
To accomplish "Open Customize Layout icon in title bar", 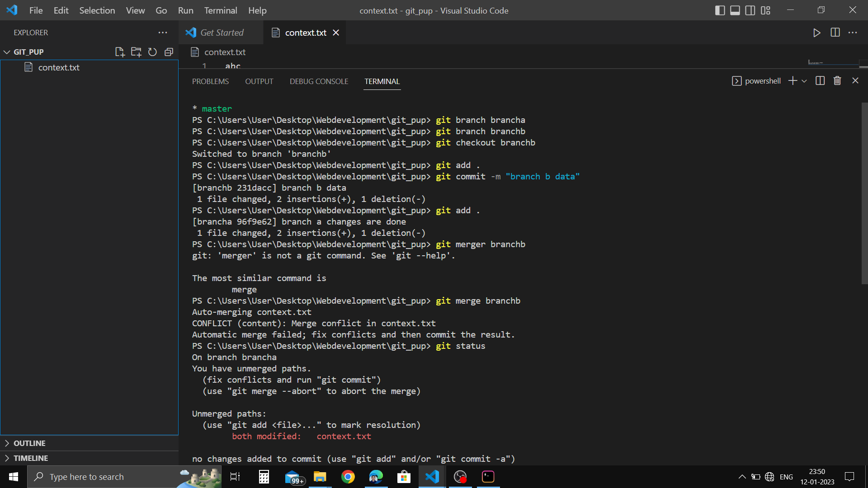I will coord(765,10).
